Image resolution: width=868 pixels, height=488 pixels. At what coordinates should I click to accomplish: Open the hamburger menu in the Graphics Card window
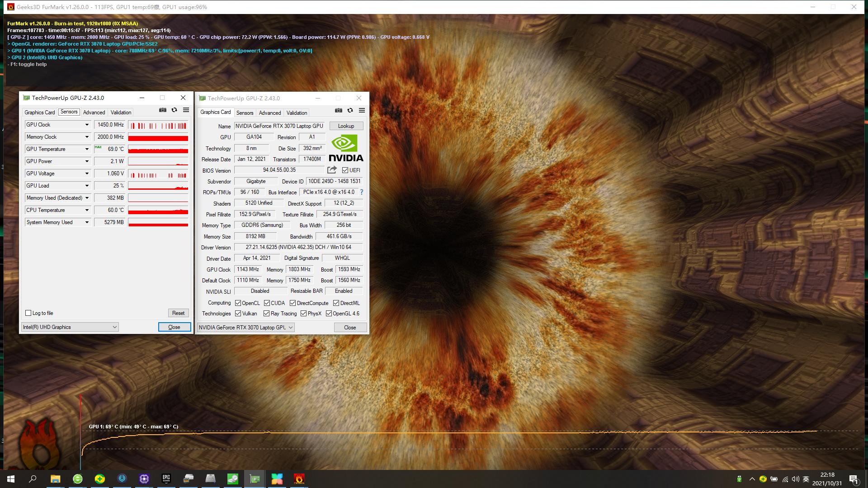tap(362, 111)
